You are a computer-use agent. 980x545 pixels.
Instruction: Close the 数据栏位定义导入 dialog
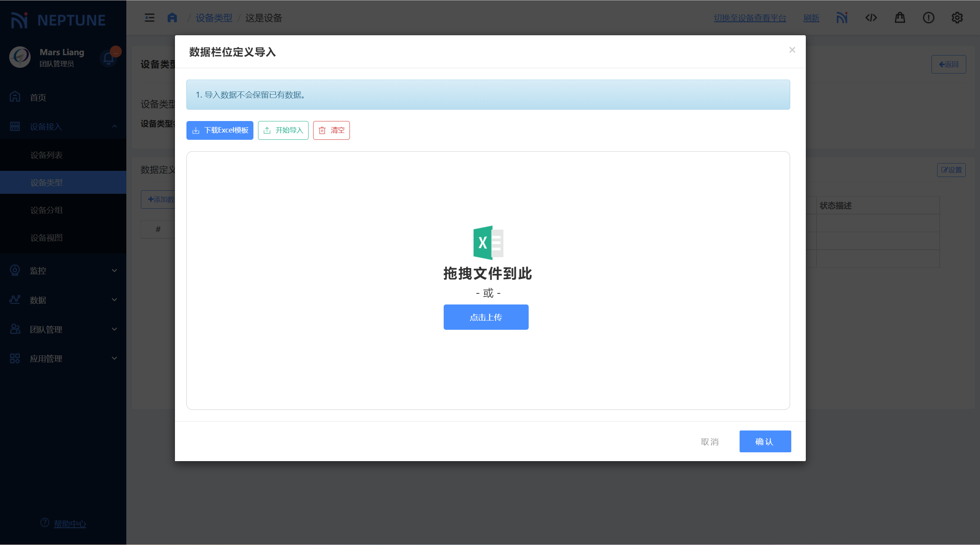pos(792,50)
